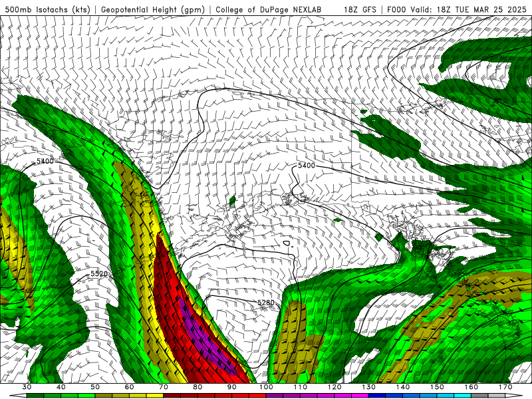Click the dark gray swatch in the color bar
Image resolution: width=532 pixels, height=399 pixels.
point(479,396)
